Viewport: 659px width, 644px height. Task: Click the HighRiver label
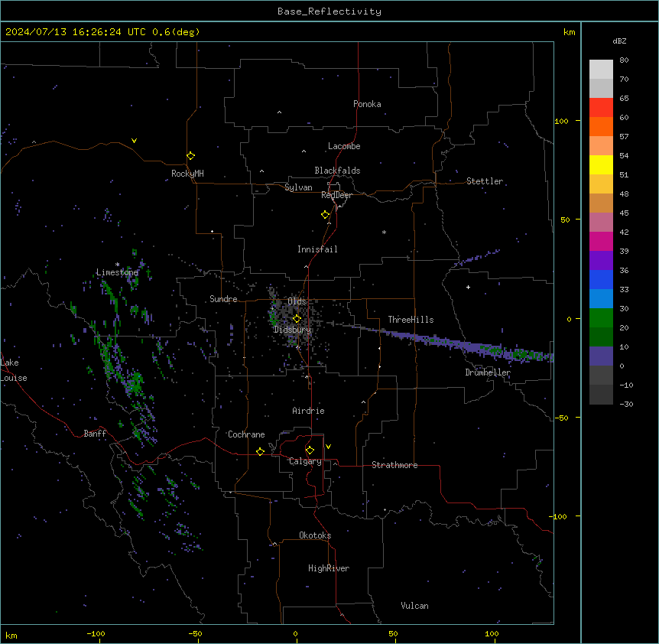[x=329, y=568]
